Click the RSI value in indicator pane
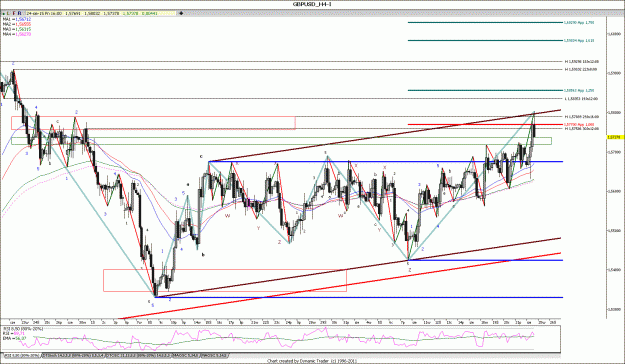 click(19, 334)
